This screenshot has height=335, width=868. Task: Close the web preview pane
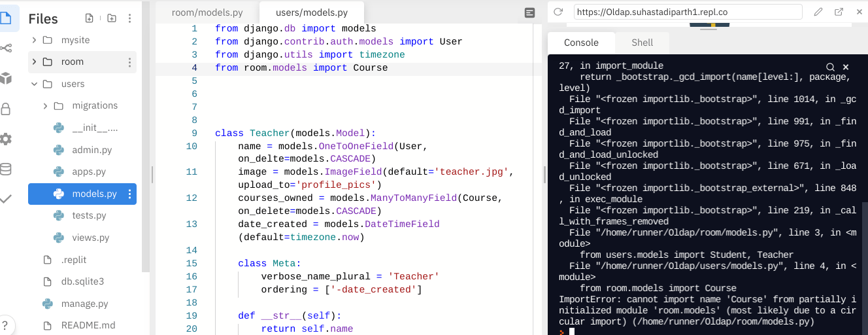(x=858, y=12)
